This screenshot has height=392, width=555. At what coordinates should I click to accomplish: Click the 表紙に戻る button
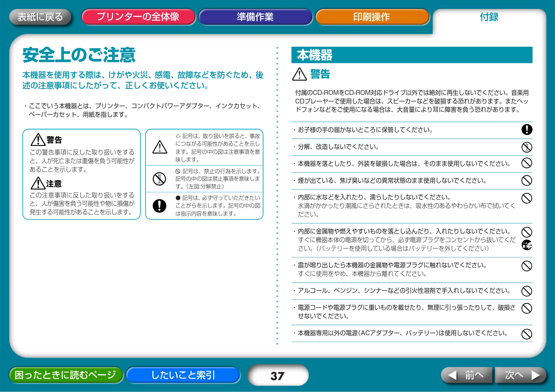(40, 17)
